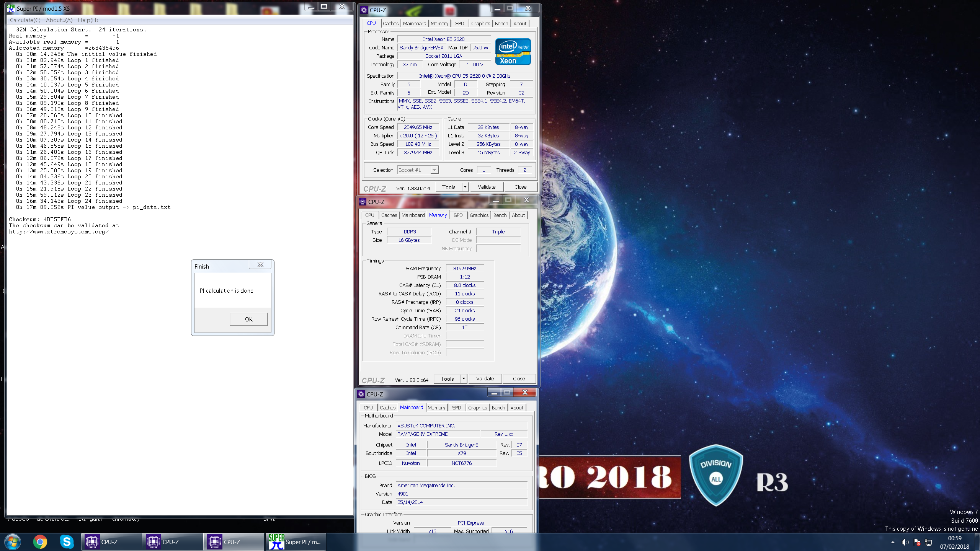Open Mainboard tab in top CPU-Z window
Screen dimensions: 980x551
pos(414,23)
